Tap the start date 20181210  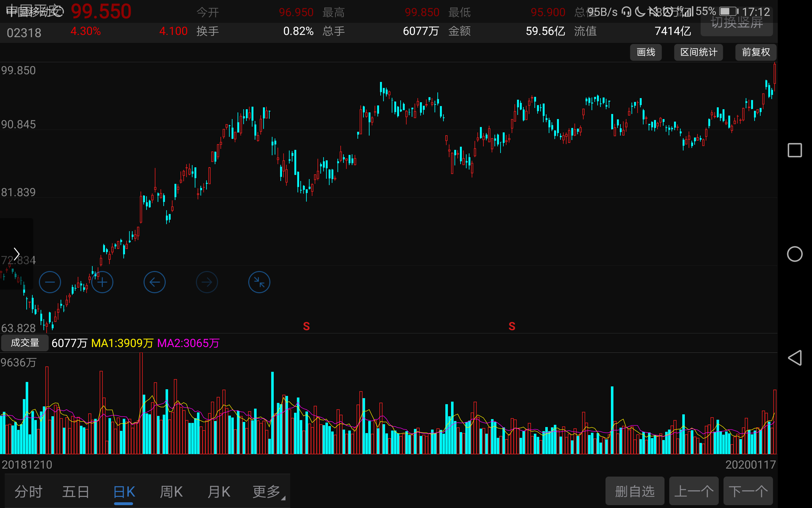coord(27,465)
